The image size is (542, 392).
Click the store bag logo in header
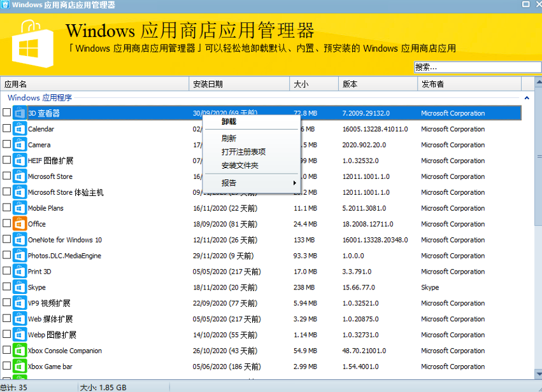pyautogui.click(x=32, y=44)
